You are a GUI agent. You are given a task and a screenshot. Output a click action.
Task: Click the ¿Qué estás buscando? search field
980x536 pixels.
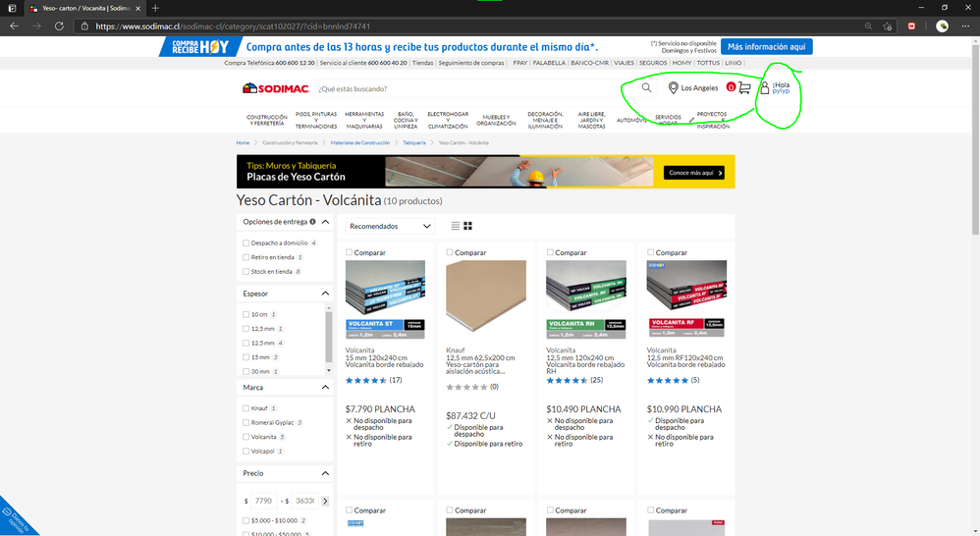[475, 88]
